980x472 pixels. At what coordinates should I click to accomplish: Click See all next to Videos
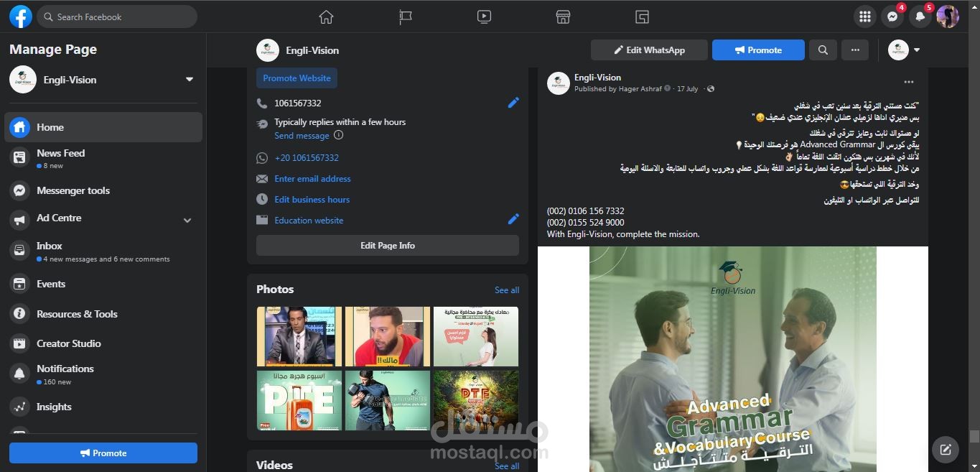coord(507,466)
